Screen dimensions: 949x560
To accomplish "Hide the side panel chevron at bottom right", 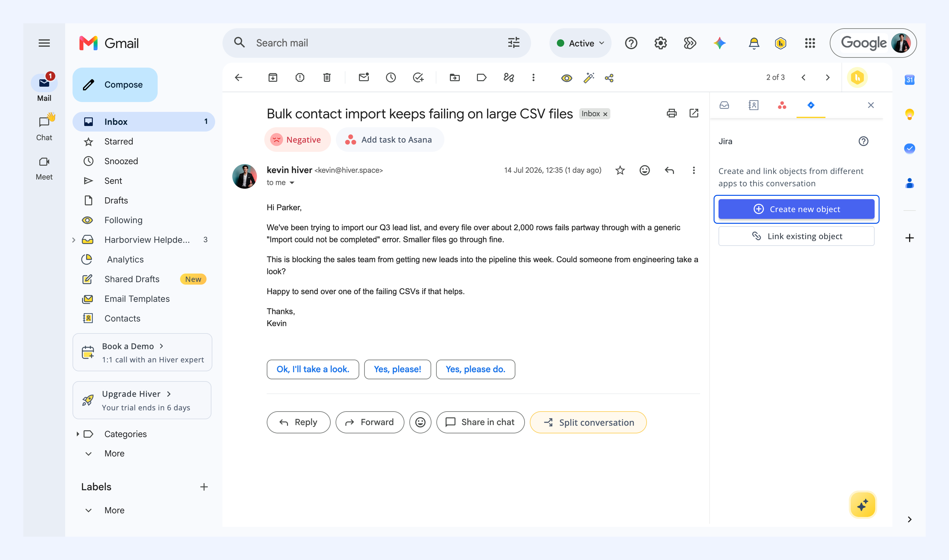I will pos(910,520).
